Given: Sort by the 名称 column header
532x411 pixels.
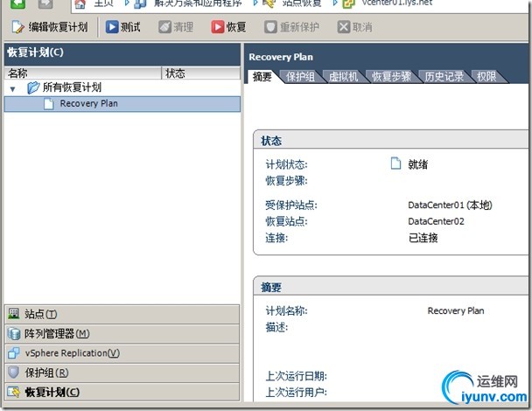Looking at the screenshot, I should (82, 73).
